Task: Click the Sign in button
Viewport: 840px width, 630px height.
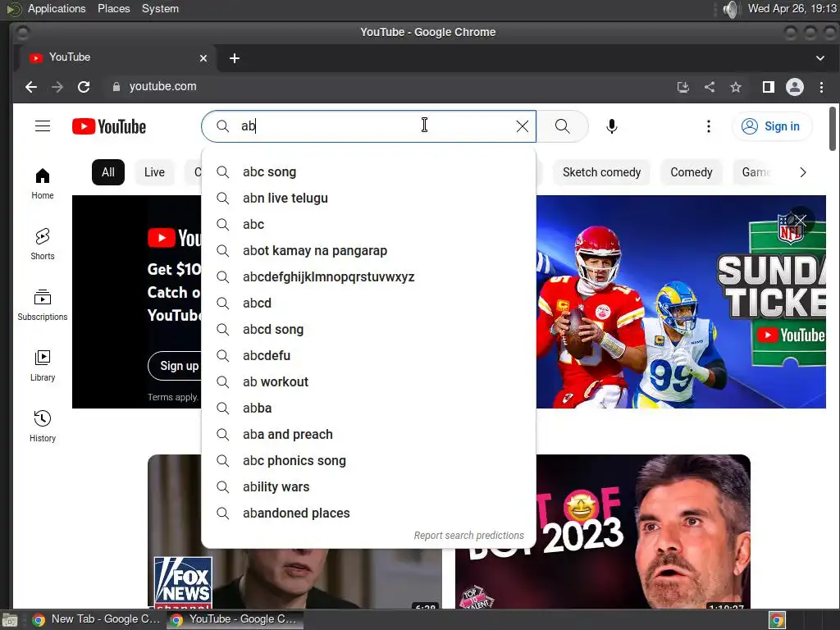Action: [x=771, y=126]
